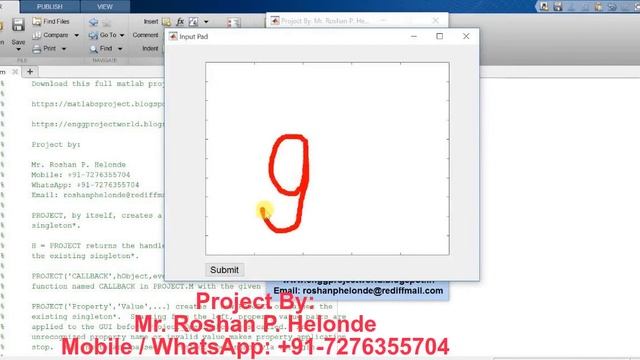Close the current editor file tab
The image size is (640, 360).
point(15,72)
